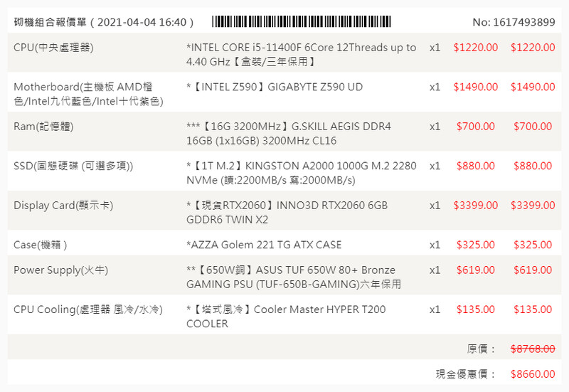569x392 pixels.
Task: Click the CPU(中央處理器) category label
Action: 53,48
